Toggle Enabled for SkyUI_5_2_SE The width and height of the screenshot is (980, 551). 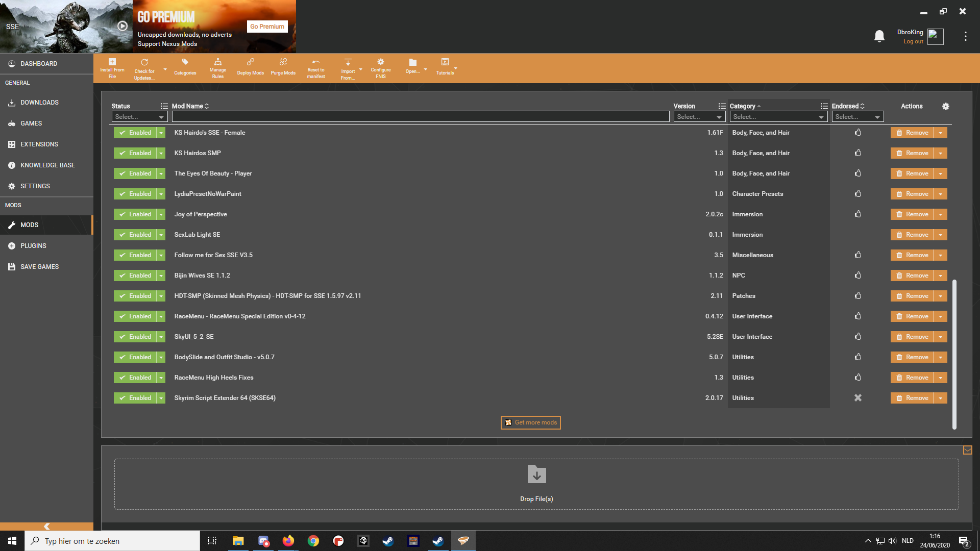135,337
